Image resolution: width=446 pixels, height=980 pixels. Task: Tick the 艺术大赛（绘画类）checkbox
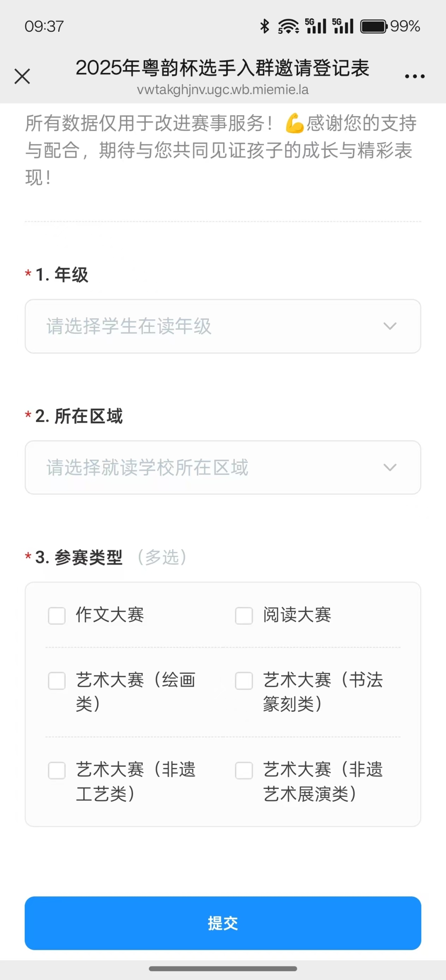tap(57, 681)
